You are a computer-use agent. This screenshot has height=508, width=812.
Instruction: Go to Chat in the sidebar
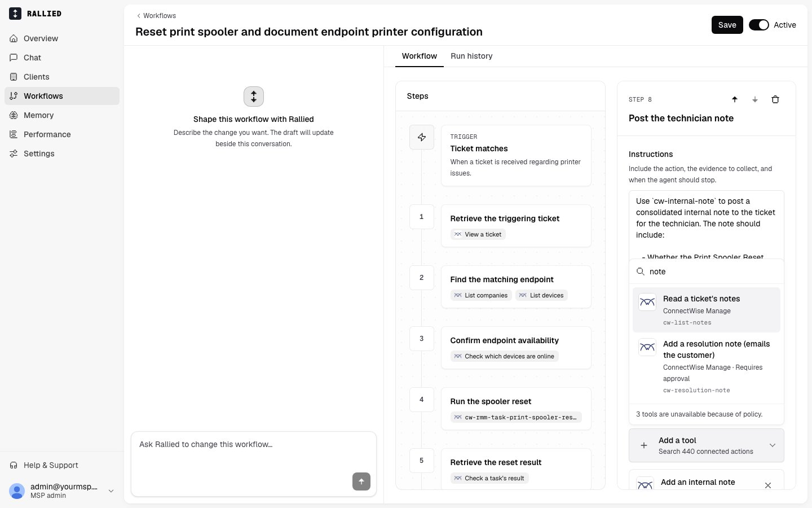(62, 58)
